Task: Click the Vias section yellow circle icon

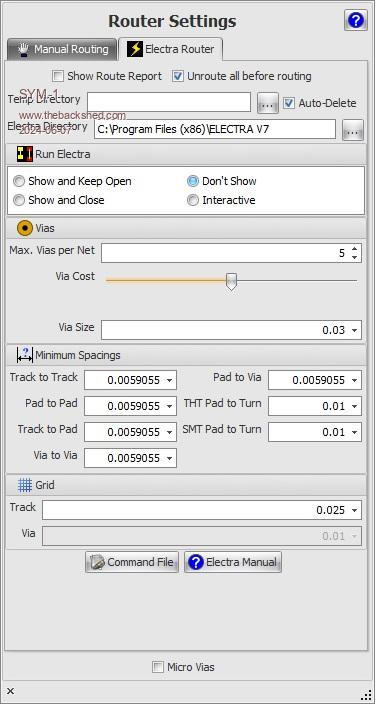Action: coord(25,228)
